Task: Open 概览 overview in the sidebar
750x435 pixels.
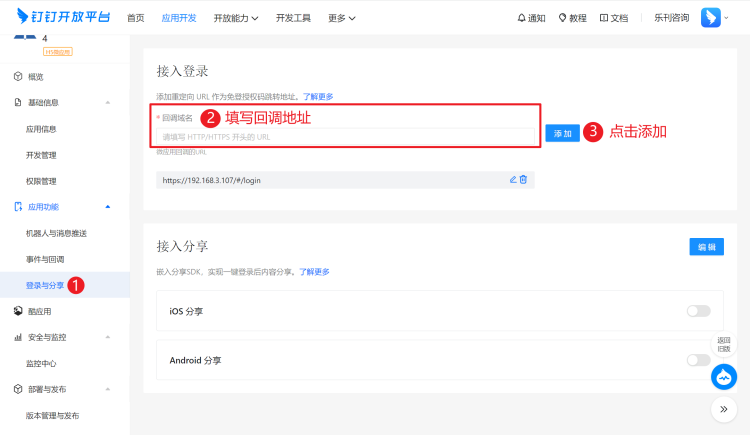Action: (35, 76)
